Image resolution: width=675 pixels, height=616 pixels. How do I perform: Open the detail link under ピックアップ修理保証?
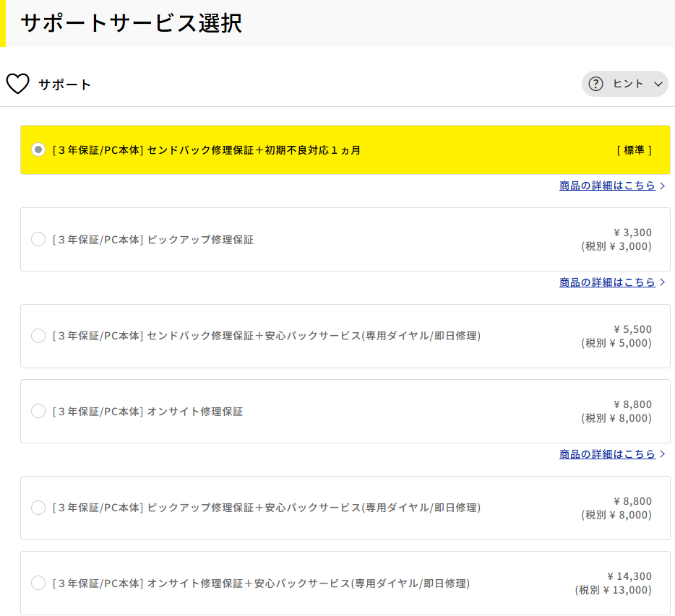pos(607,282)
